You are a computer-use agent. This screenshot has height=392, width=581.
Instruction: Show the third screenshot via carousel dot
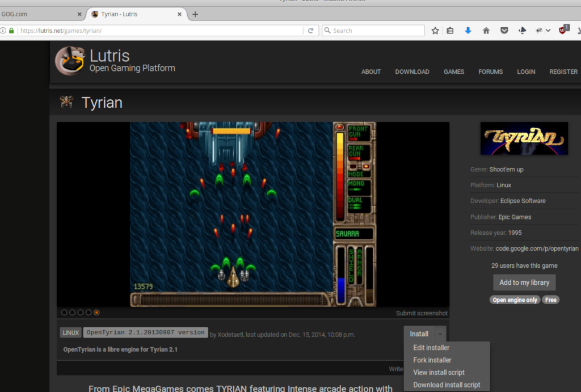(81, 313)
